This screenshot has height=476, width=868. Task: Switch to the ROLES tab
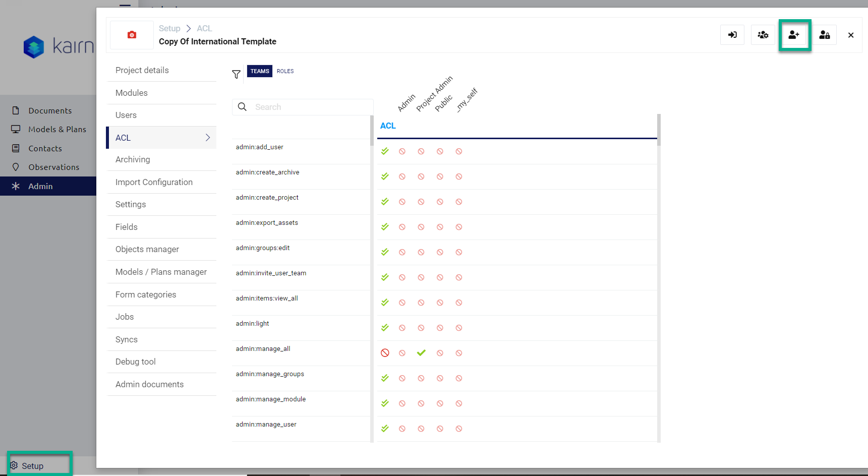tap(285, 71)
